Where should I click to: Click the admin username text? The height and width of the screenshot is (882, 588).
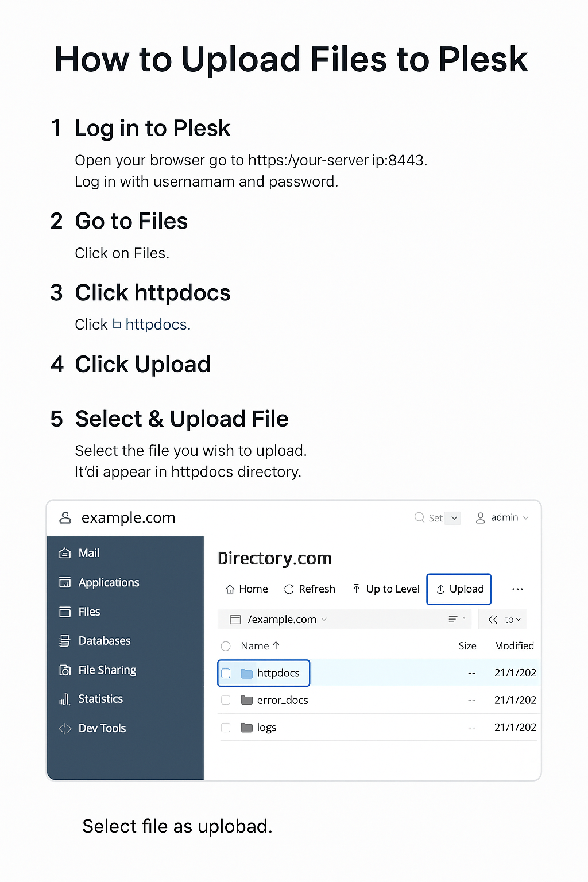pyautogui.click(x=505, y=517)
